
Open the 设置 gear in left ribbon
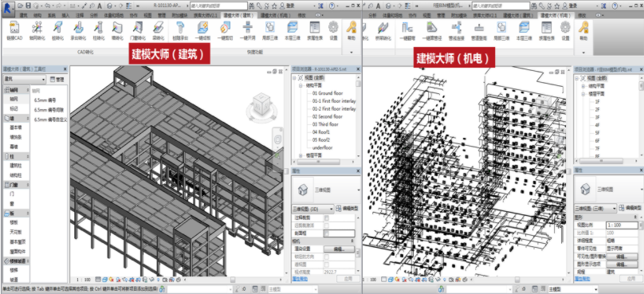[x=333, y=31]
